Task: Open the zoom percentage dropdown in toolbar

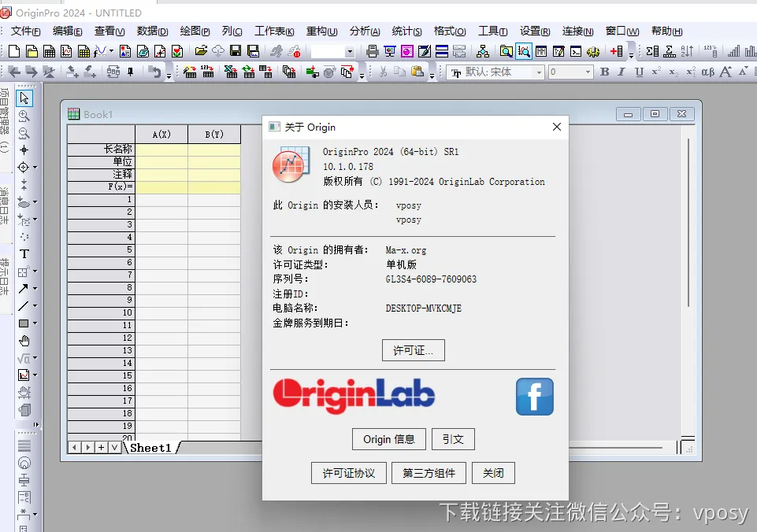Action: click(350, 52)
